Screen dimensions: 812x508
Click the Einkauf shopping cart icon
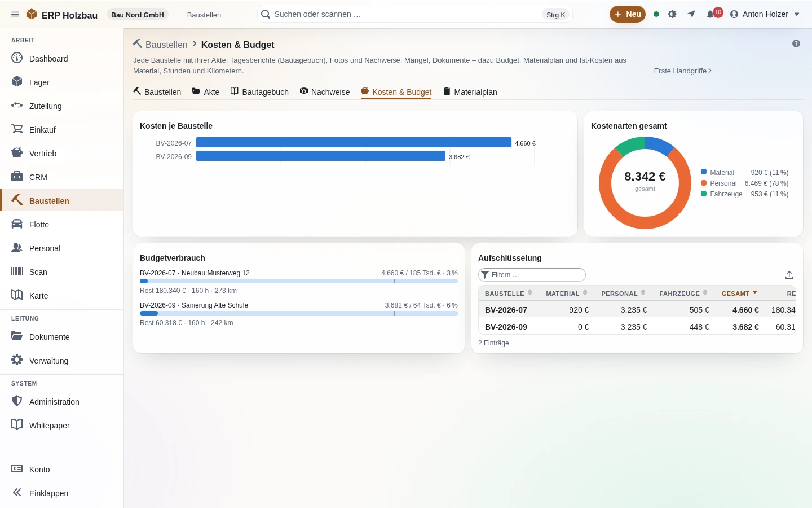click(17, 129)
